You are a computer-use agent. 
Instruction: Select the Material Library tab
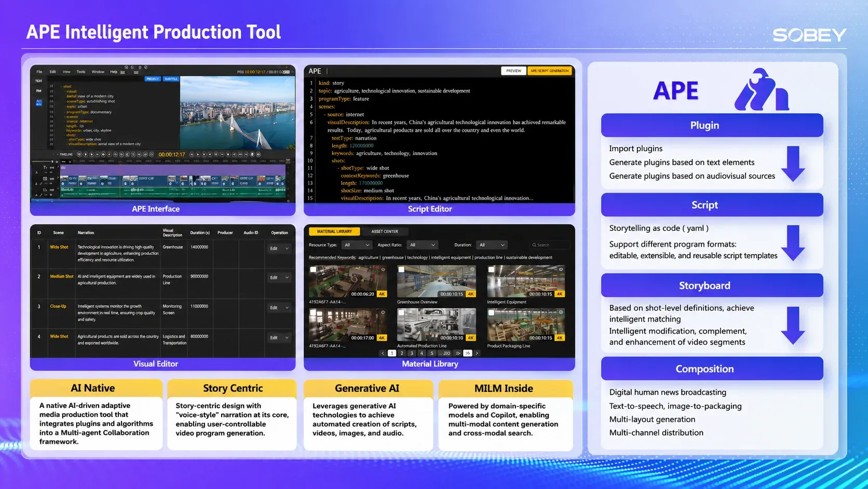pos(334,231)
